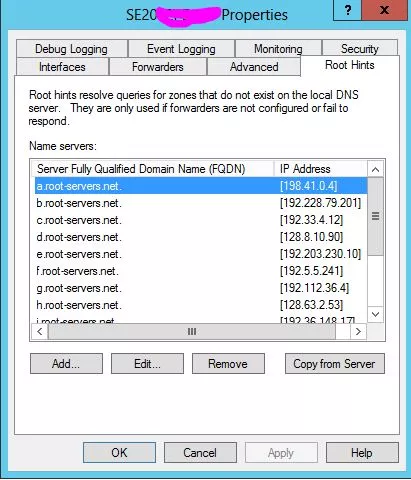The width and height of the screenshot is (411, 480).
Task: Close the Properties dialog window
Action: click(384, 10)
